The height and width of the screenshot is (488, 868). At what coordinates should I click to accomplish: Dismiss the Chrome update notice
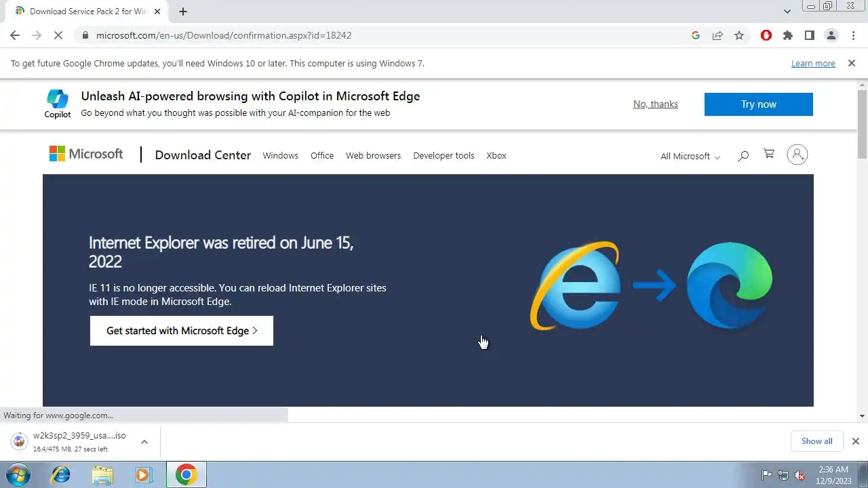point(852,63)
